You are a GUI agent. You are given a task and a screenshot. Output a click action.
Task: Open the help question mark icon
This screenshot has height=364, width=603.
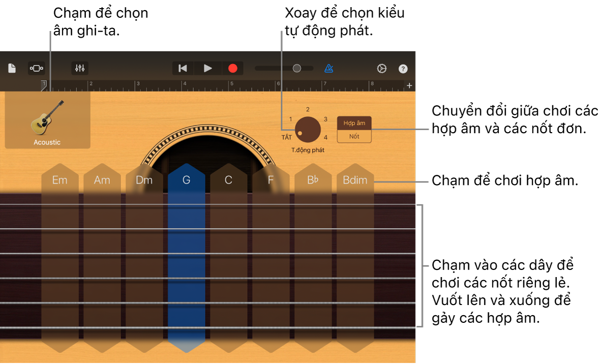pyautogui.click(x=403, y=69)
